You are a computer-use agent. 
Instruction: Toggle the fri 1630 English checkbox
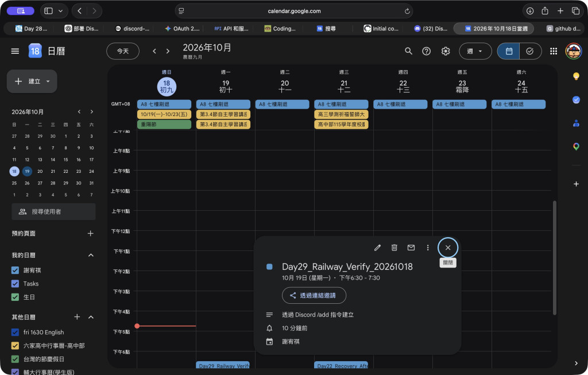click(15, 333)
